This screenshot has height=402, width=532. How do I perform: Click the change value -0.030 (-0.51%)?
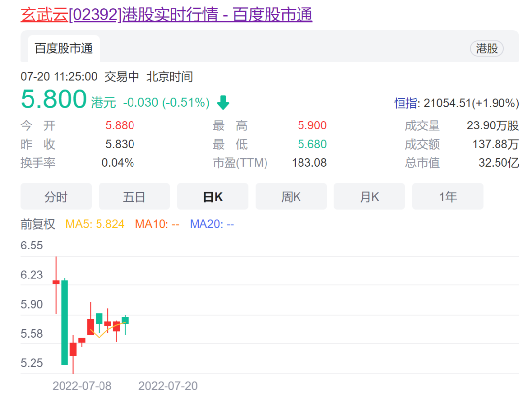click(x=166, y=102)
